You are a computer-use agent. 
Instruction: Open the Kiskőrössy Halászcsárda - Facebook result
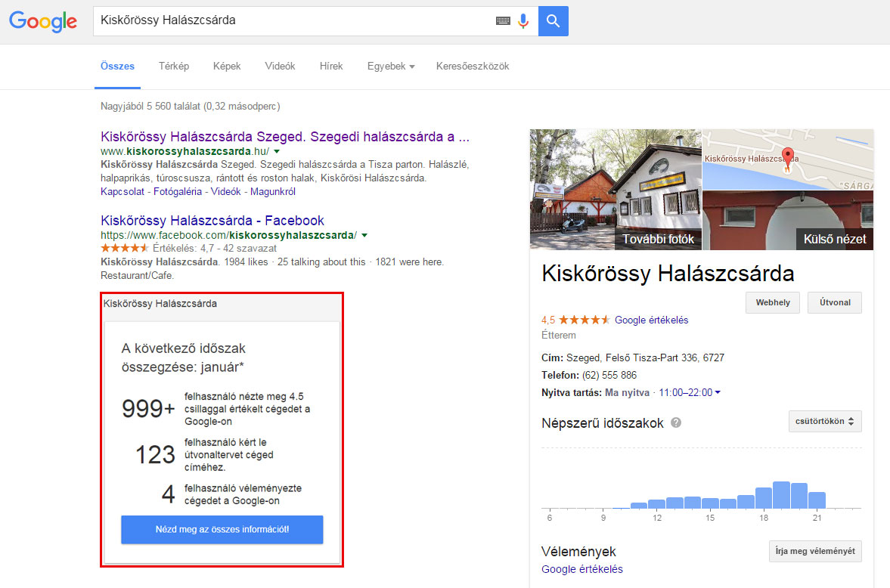[212, 221]
